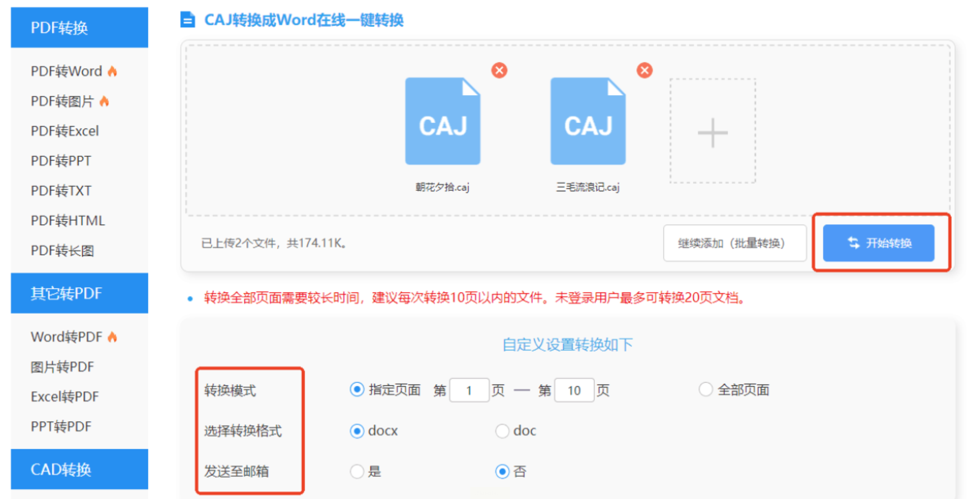Select the 全部页面 radio option
The height and width of the screenshot is (499, 980).
[705, 389]
